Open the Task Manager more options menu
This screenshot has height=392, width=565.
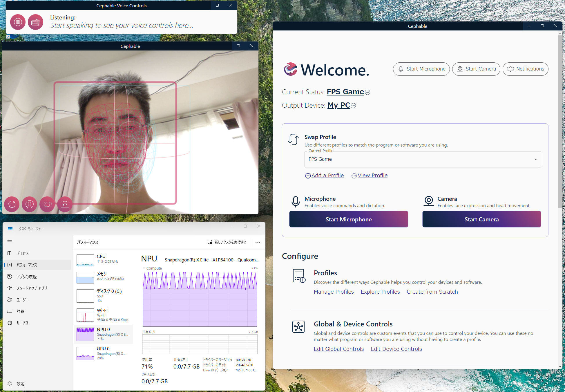click(258, 242)
